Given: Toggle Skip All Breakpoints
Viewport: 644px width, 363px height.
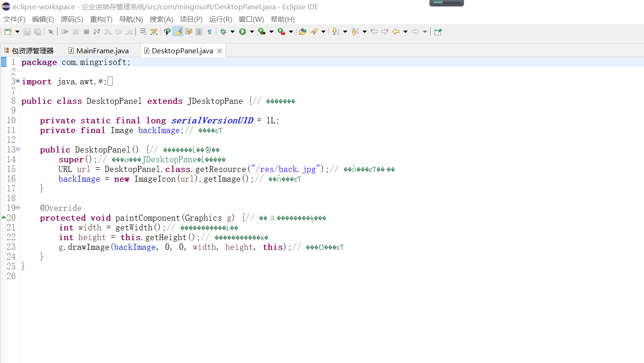Looking at the screenshot, I should coord(51,32).
